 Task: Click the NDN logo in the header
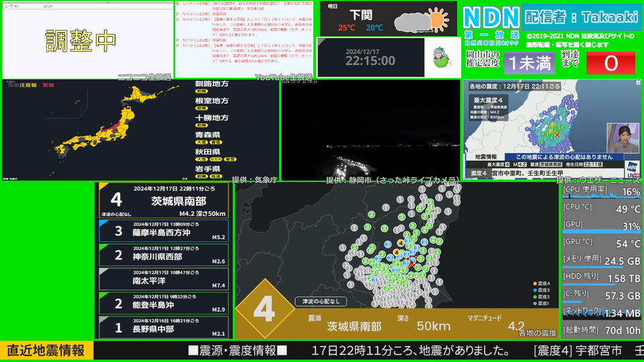coord(491,17)
